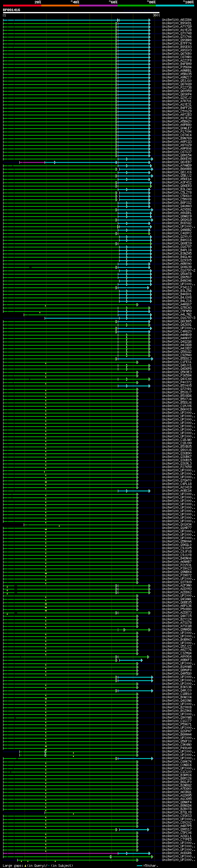Select hit label UniRef100_P59671
The width and height of the screenshot is (197, 868).
(x=177, y=724)
